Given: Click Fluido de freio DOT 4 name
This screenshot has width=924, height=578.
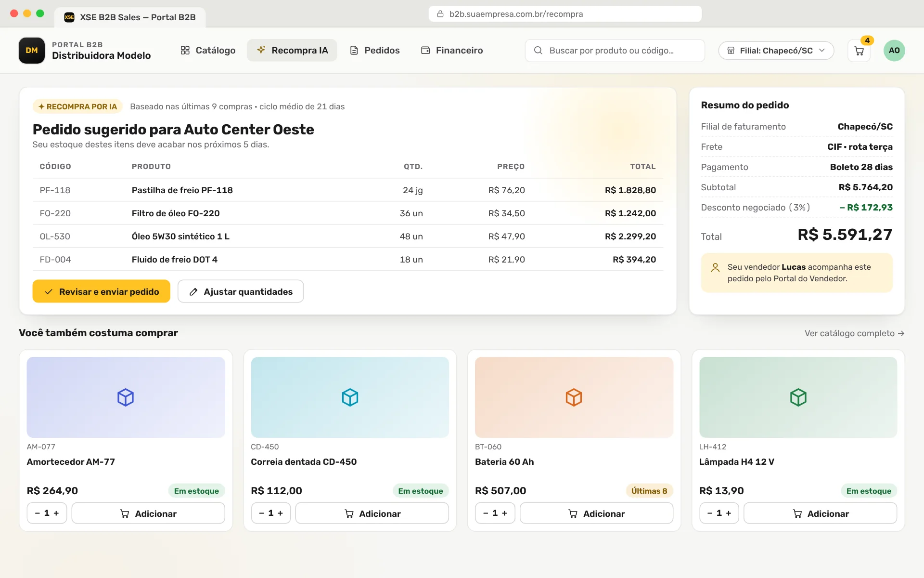Looking at the screenshot, I should pyautogui.click(x=175, y=260).
